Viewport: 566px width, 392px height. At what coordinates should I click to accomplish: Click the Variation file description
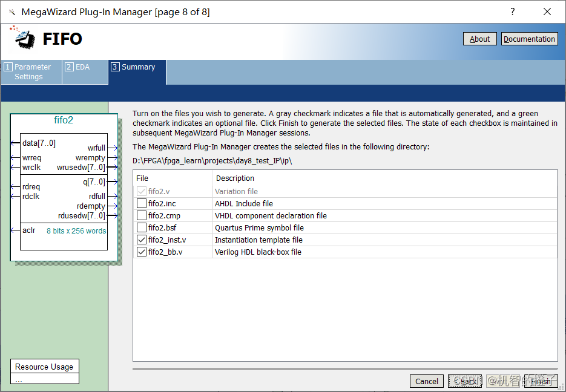pos(237,192)
